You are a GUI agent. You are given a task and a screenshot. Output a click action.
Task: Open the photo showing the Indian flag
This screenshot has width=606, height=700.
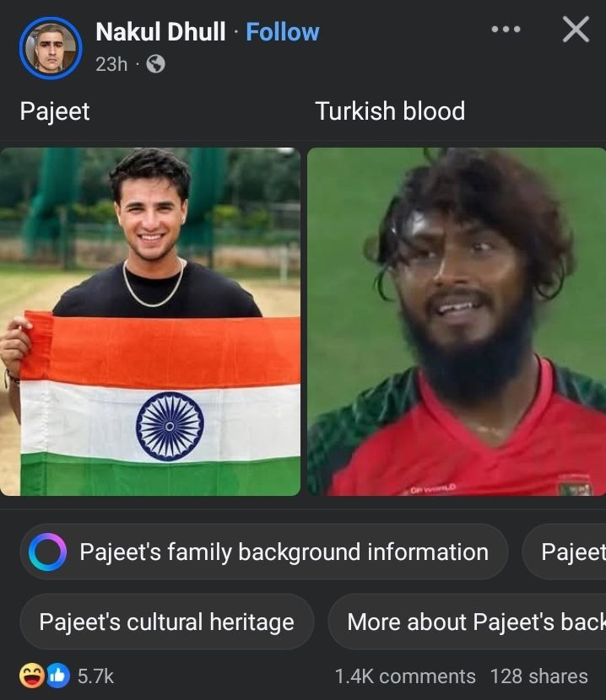(x=150, y=321)
